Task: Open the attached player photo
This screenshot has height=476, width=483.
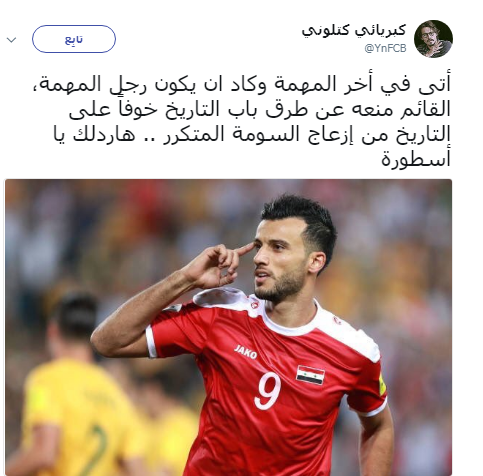Action: pyautogui.click(x=228, y=328)
